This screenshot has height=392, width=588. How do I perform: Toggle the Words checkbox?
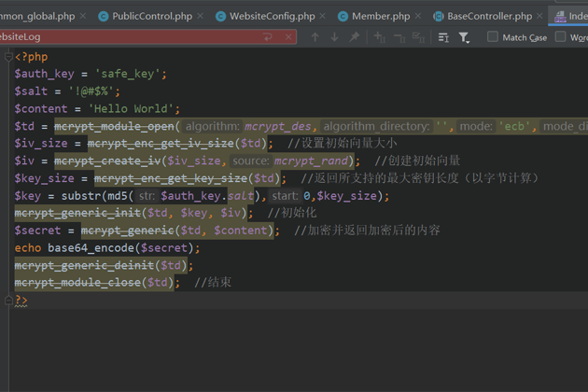[x=561, y=37]
